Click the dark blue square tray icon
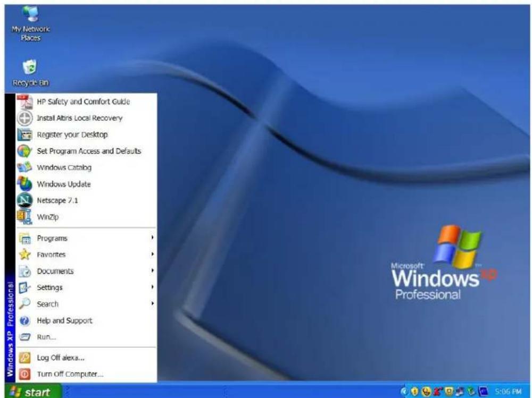This screenshot has width=532, height=398. point(483,392)
